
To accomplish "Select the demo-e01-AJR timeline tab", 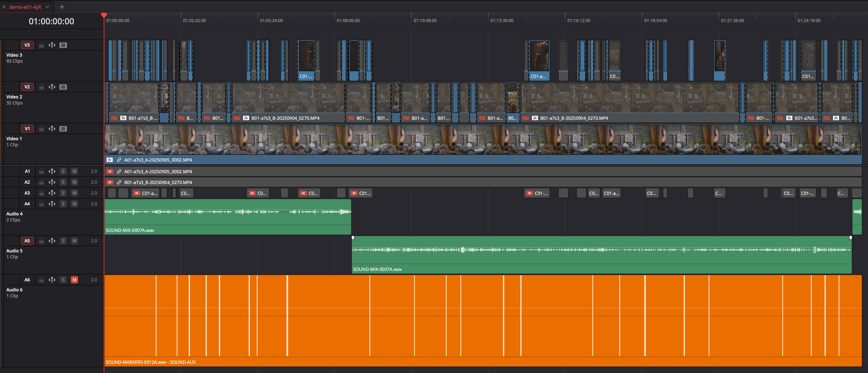I will coord(25,7).
